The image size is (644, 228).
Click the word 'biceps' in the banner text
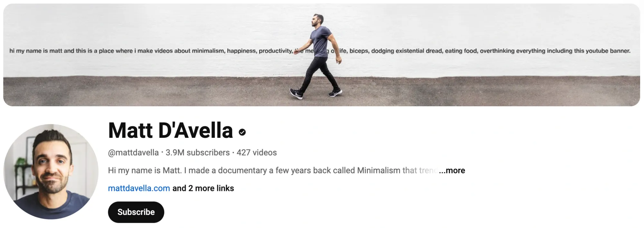point(359,51)
